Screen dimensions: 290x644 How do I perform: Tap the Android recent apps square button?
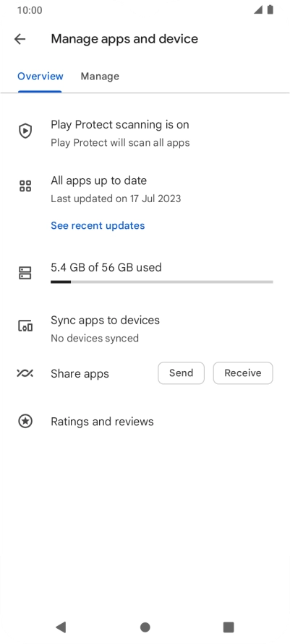click(229, 627)
